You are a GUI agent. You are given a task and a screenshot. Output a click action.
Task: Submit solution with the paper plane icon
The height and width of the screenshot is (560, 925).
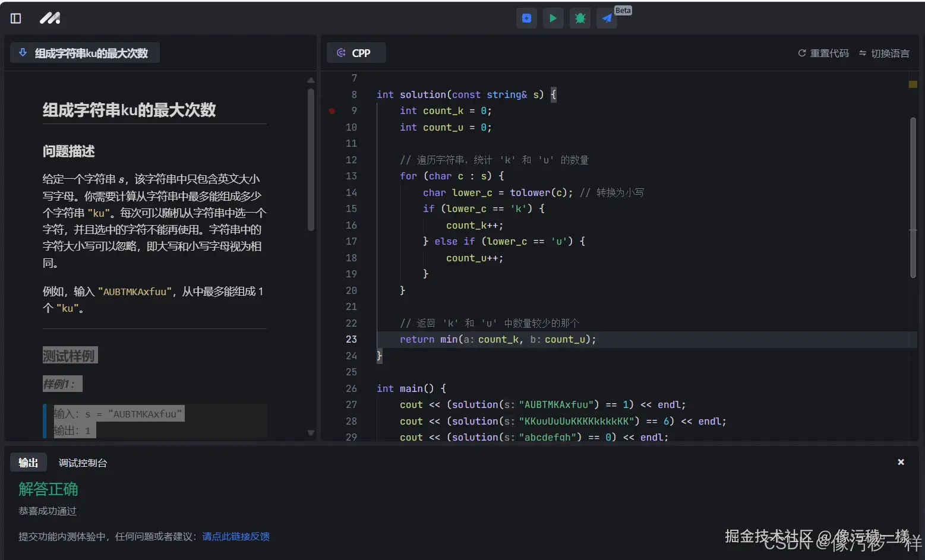tap(607, 18)
